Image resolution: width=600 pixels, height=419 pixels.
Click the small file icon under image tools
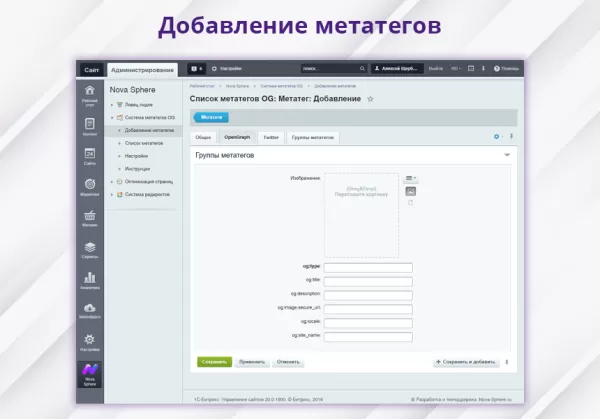(x=410, y=203)
